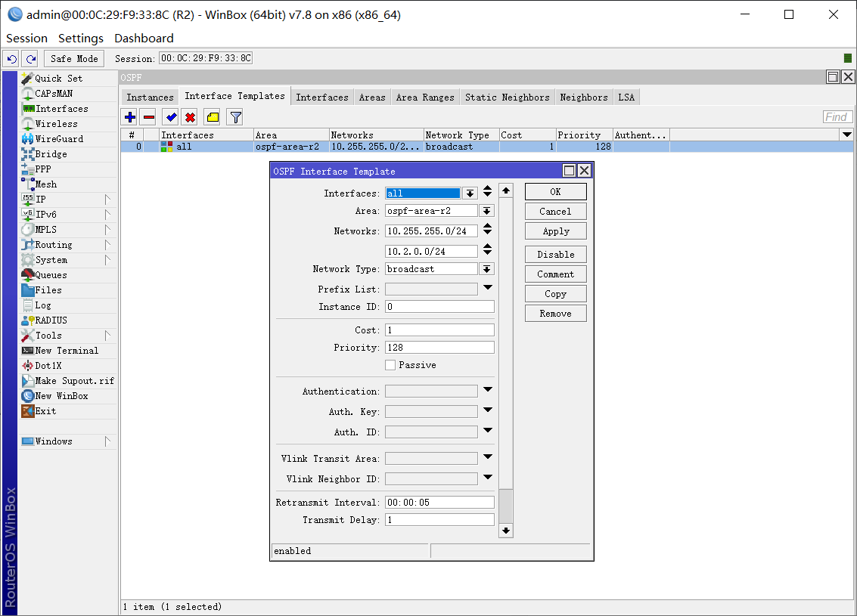This screenshot has height=616, width=857.
Task: Click Make Supout.rif in sidebar
Action: pos(68,381)
